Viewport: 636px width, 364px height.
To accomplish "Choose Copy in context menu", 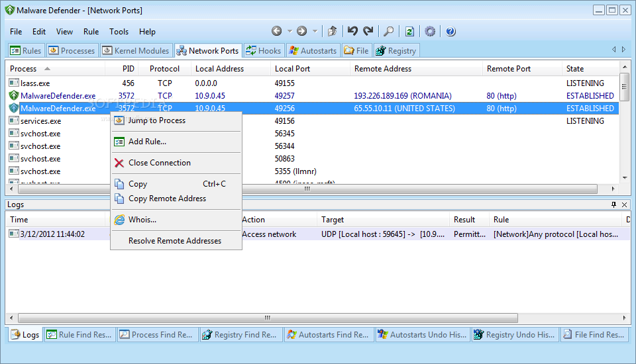I will (176, 184).
